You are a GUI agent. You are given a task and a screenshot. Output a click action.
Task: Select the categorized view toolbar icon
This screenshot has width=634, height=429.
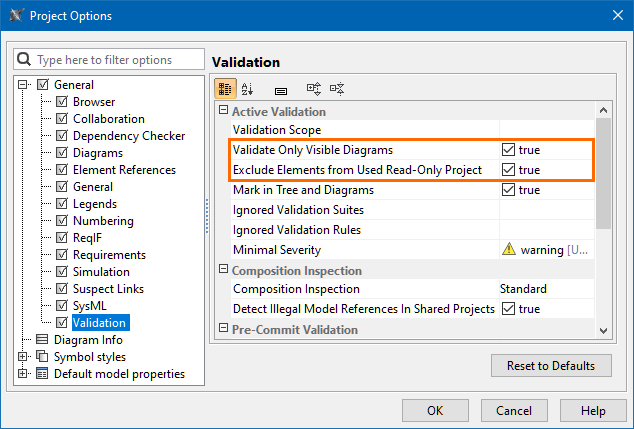click(x=225, y=89)
